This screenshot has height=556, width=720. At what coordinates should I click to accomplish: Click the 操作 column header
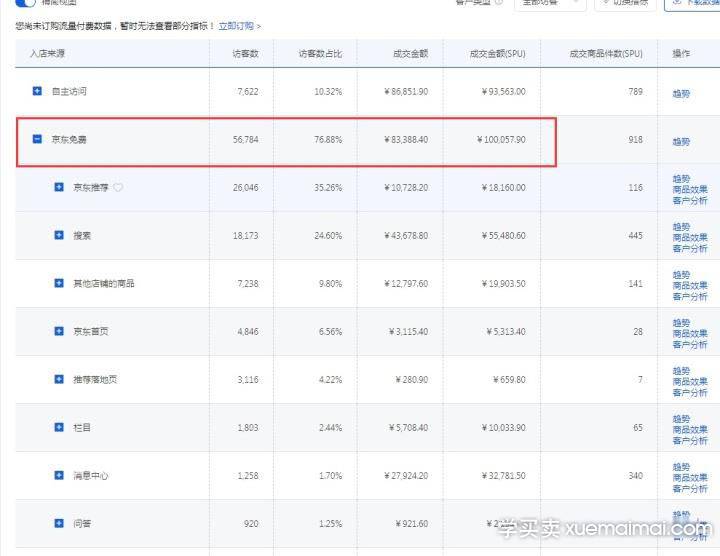(681, 54)
